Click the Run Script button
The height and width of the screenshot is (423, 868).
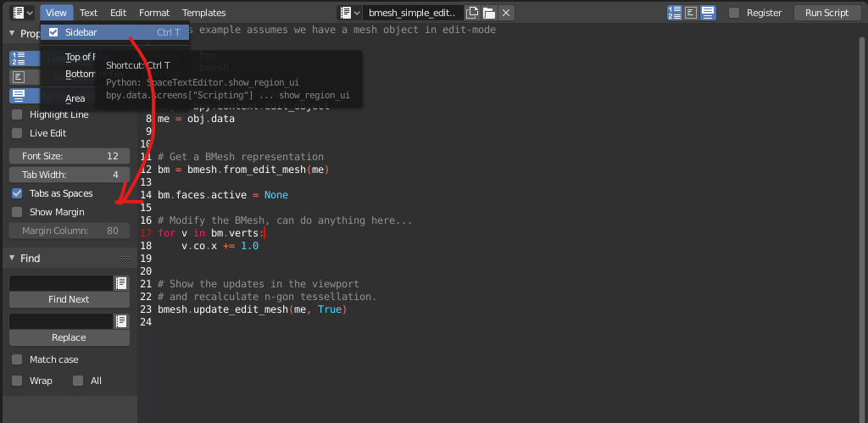click(x=826, y=13)
